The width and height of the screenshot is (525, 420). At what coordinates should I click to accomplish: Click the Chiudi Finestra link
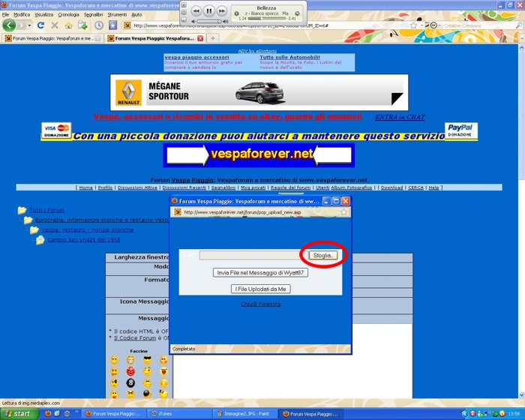tap(260, 304)
